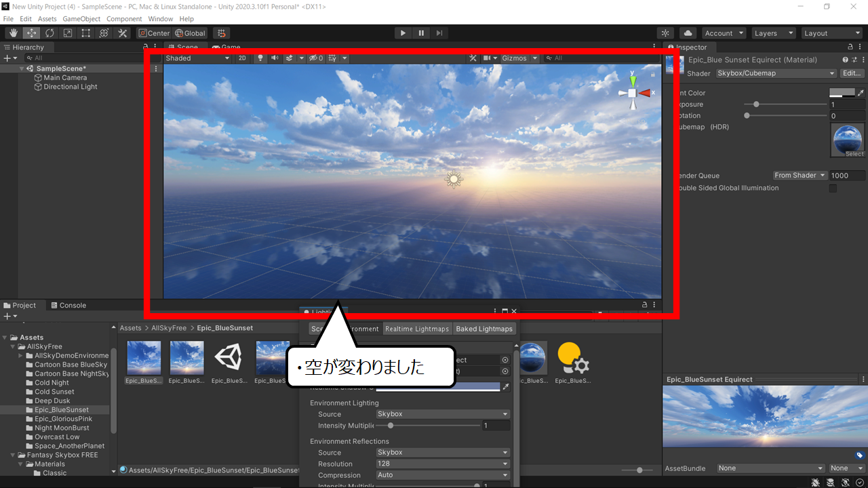Image resolution: width=868 pixels, height=488 pixels.
Task: Toggle hidden objects visibility eye icon
Action: [316, 58]
